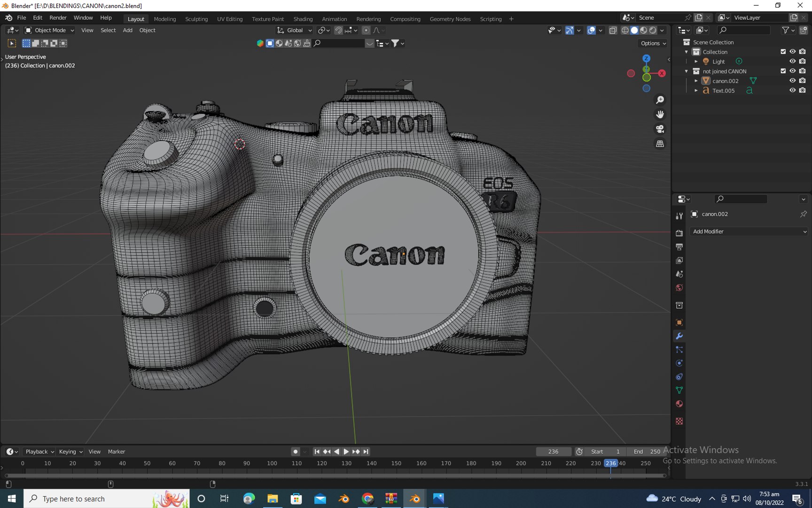The image size is (812, 508).
Task: Hide canon.002 in viewport via eye
Action: coord(792,80)
